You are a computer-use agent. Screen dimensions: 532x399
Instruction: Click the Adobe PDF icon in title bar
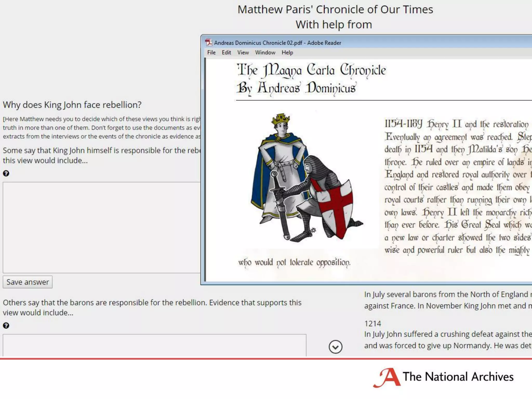(x=208, y=43)
